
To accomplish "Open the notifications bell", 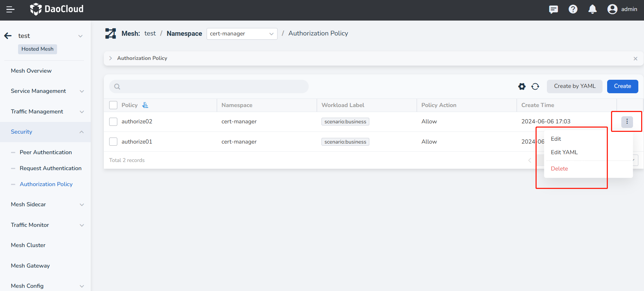I will coord(592,10).
